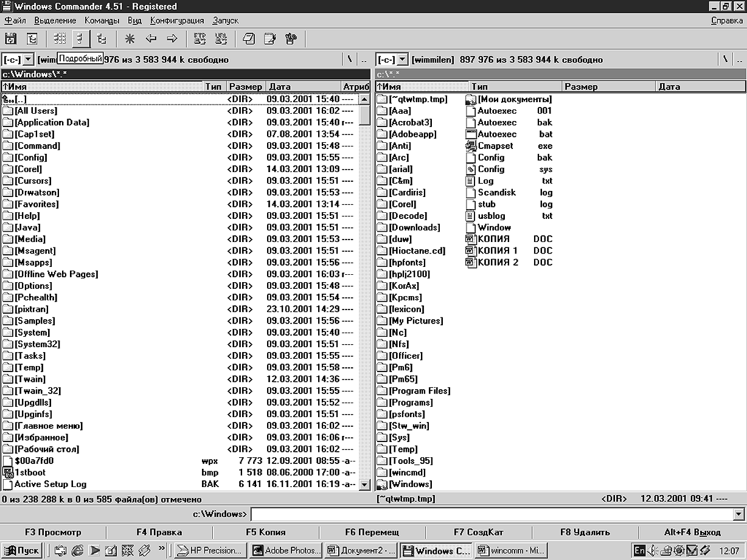Sort left panel by Размер column header
This screenshot has height=560, width=747.
tap(246, 87)
